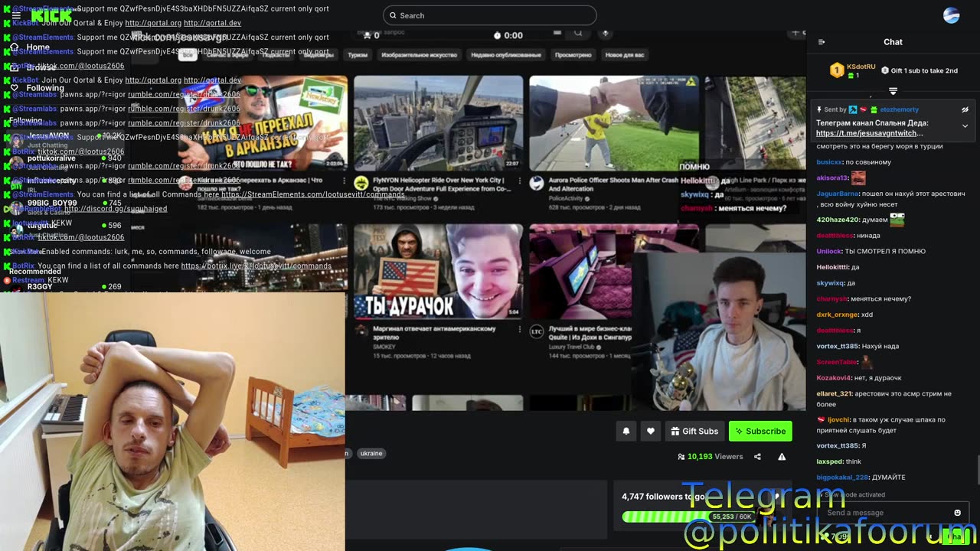Select the 'Просмотрено' filter chip
Viewport: 980px width, 551px height.
point(573,55)
